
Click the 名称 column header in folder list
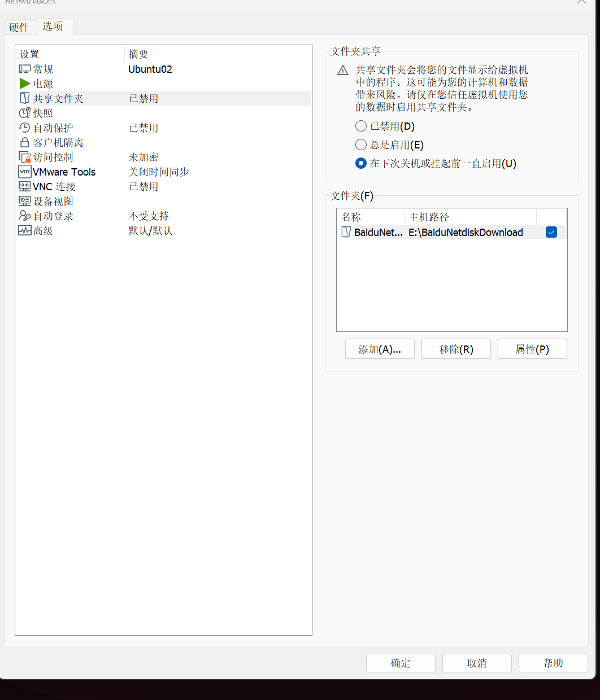371,217
